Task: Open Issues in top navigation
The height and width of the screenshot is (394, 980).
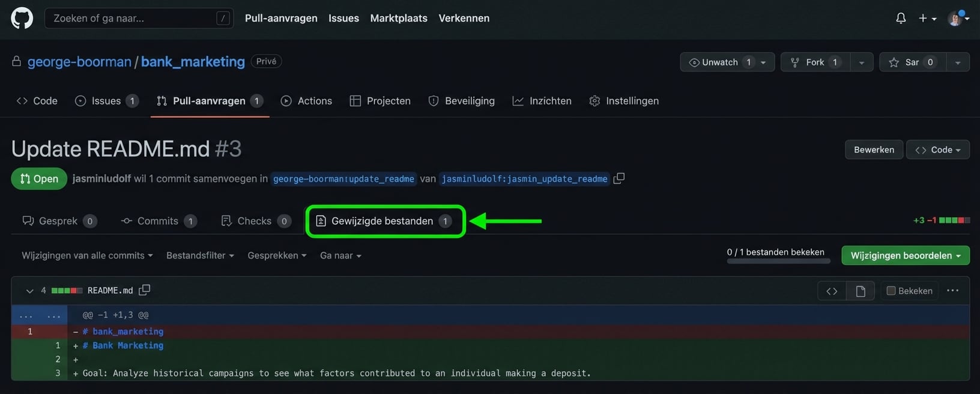Action: tap(343, 18)
